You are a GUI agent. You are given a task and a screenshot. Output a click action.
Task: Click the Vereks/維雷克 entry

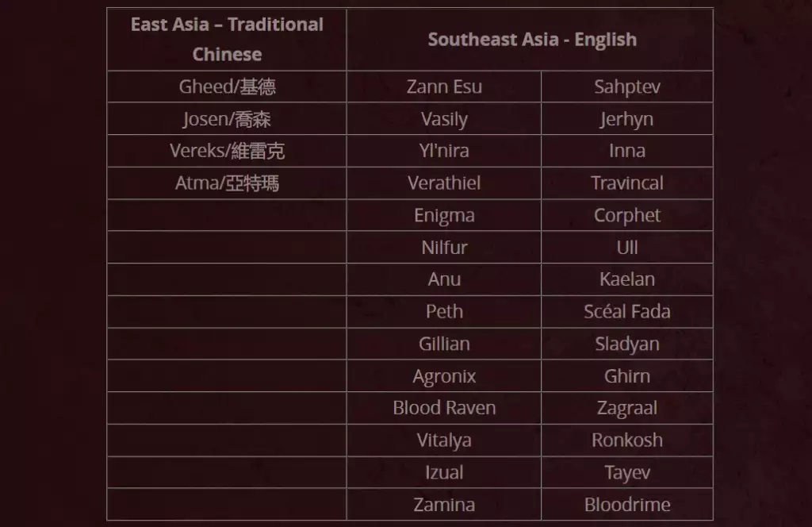[x=227, y=151]
